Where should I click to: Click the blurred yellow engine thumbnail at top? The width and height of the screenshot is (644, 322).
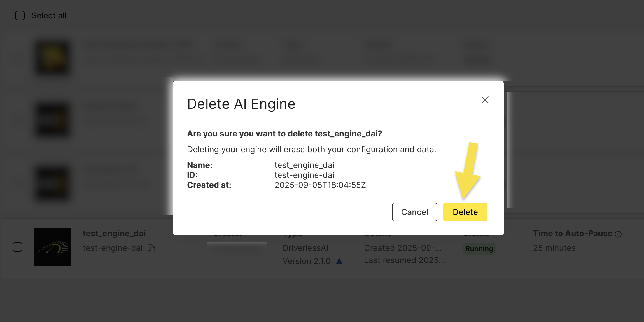coord(52,57)
